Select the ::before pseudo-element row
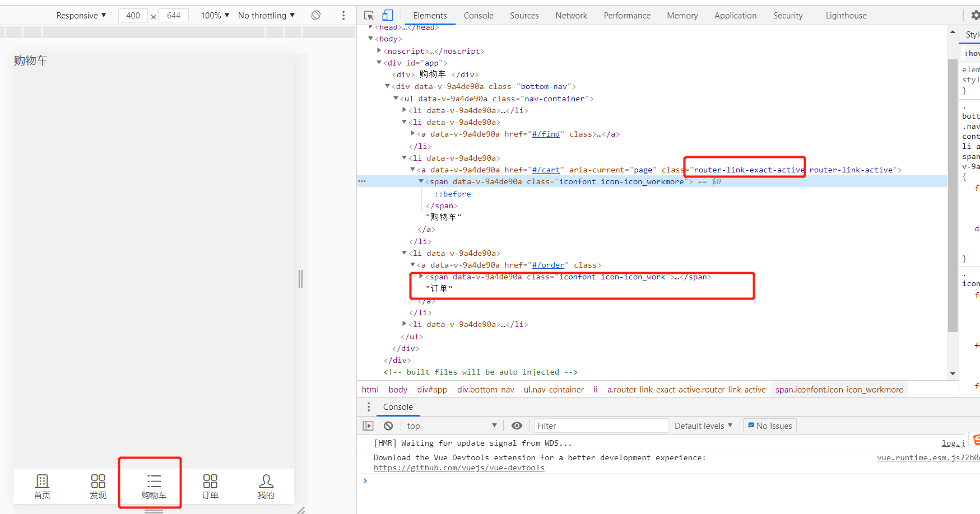The image size is (980, 514). click(x=453, y=194)
